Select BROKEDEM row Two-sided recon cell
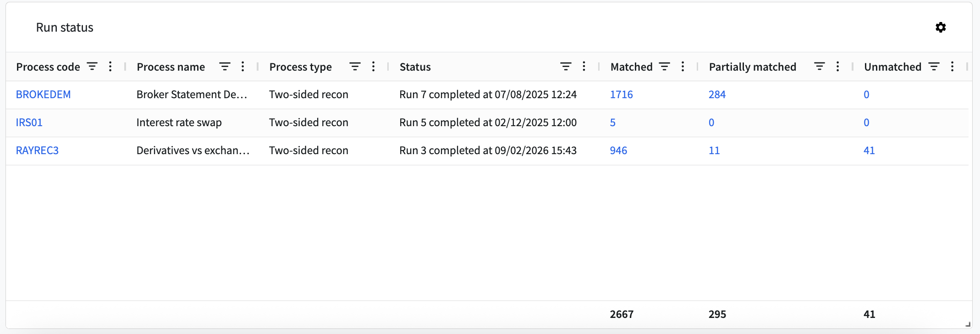The image size is (980, 334). tap(308, 95)
